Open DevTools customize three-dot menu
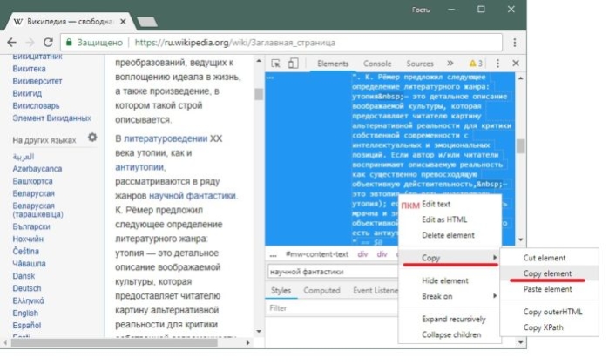The image size is (609, 364). (x=497, y=64)
